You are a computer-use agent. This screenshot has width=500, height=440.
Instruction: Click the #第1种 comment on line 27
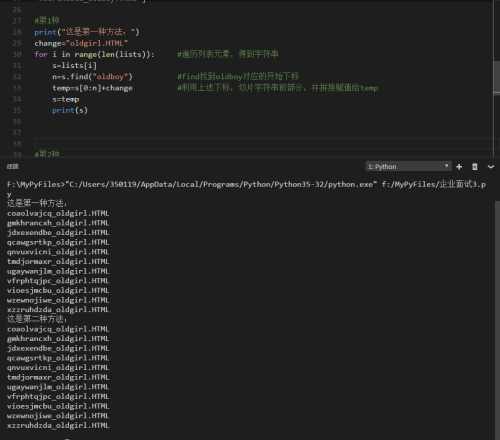click(x=47, y=21)
